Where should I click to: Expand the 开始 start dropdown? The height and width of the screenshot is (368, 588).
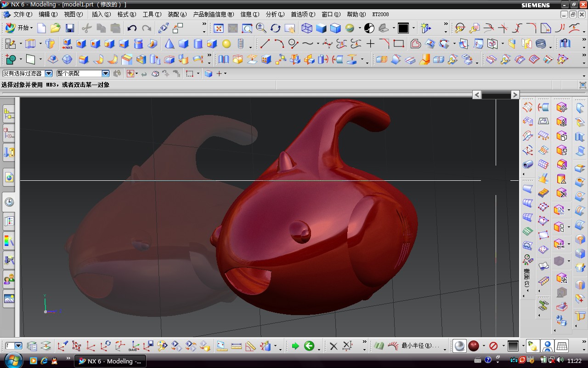coord(32,28)
